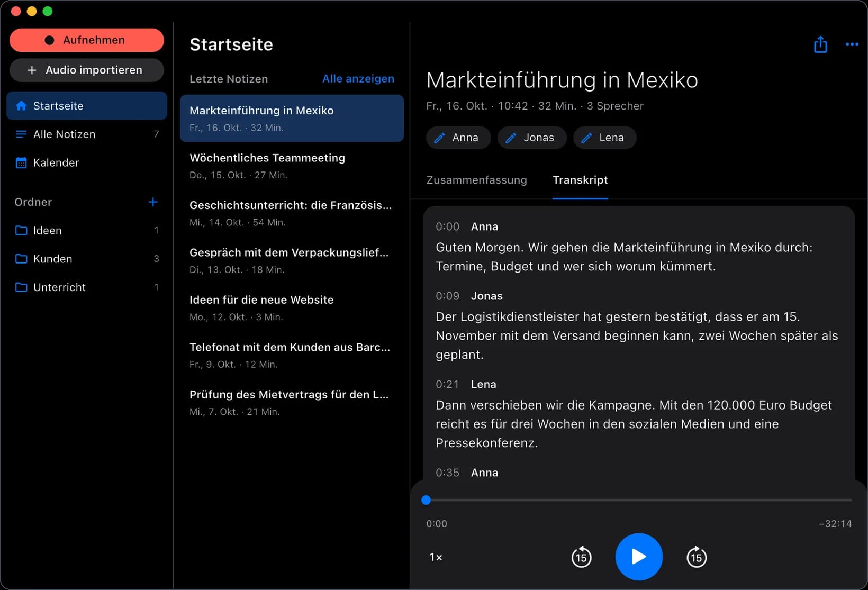
Task: Click Audio importieren
Action: point(87,70)
